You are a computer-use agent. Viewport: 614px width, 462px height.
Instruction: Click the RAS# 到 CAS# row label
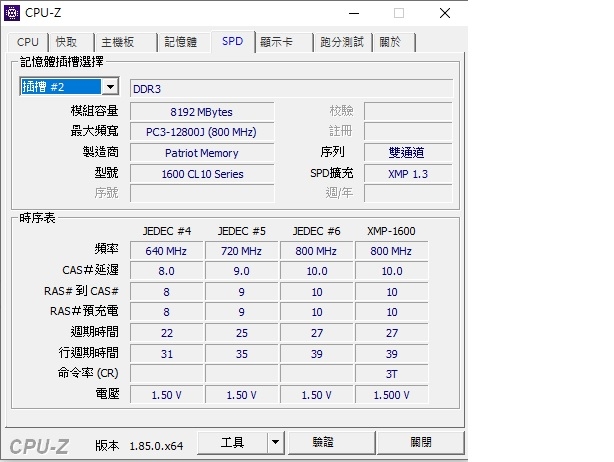(x=81, y=291)
